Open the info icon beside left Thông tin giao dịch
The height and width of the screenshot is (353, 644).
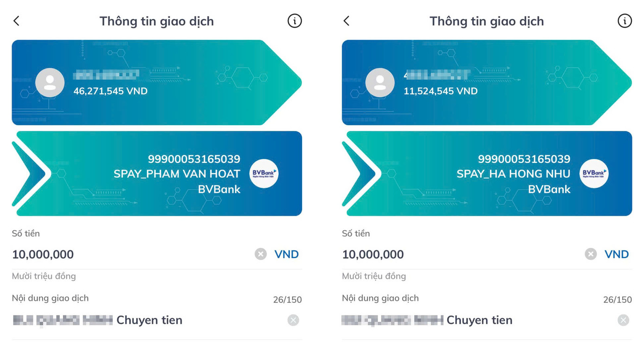click(x=294, y=20)
